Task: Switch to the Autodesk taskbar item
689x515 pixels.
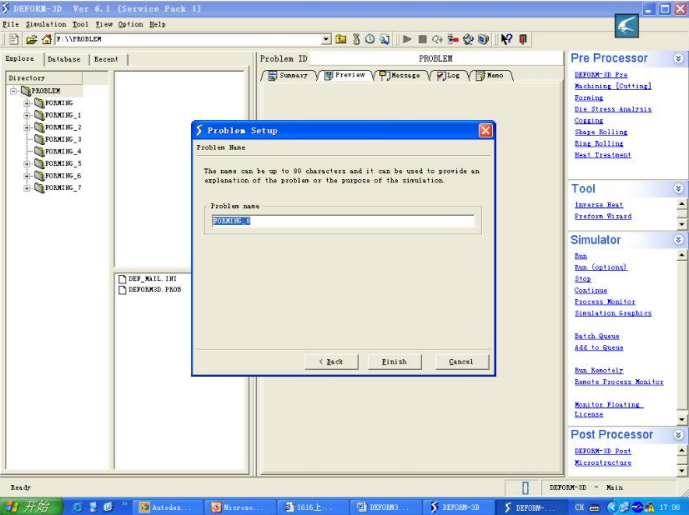Action: coord(167,507)
